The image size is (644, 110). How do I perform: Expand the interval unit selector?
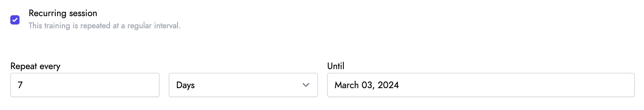pos(243,85)
